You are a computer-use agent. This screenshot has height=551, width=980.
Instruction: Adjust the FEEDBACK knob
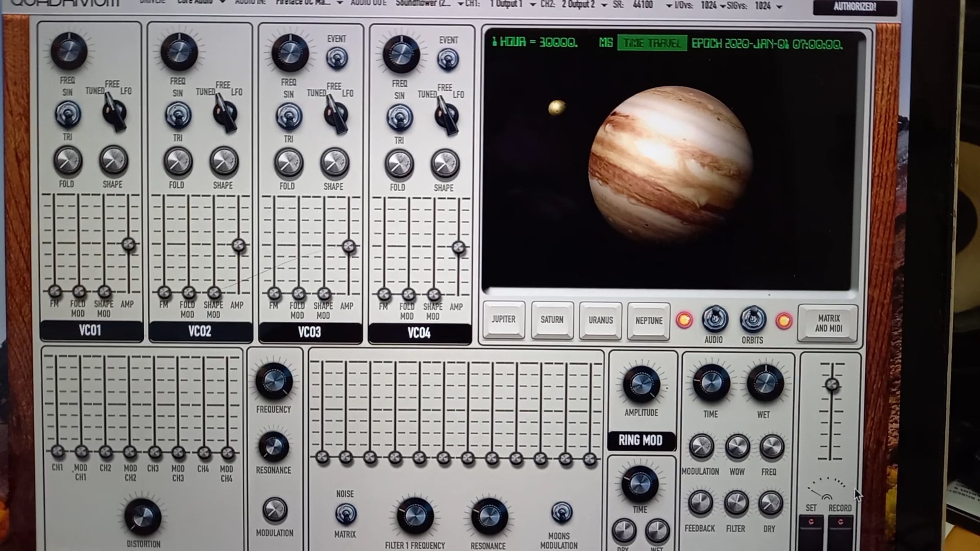700,503
